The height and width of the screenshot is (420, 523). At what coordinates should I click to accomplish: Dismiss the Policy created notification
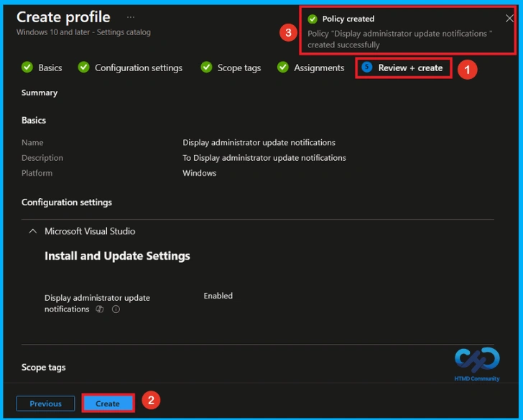(509, 19)
